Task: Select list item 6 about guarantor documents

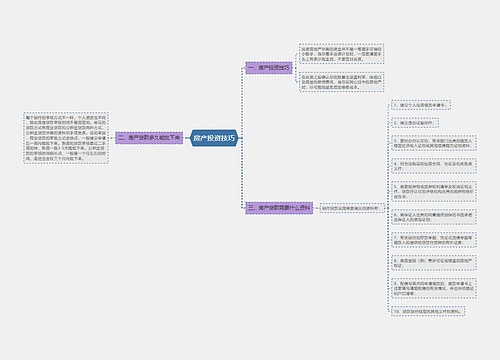Action: [x=434, y=217]
